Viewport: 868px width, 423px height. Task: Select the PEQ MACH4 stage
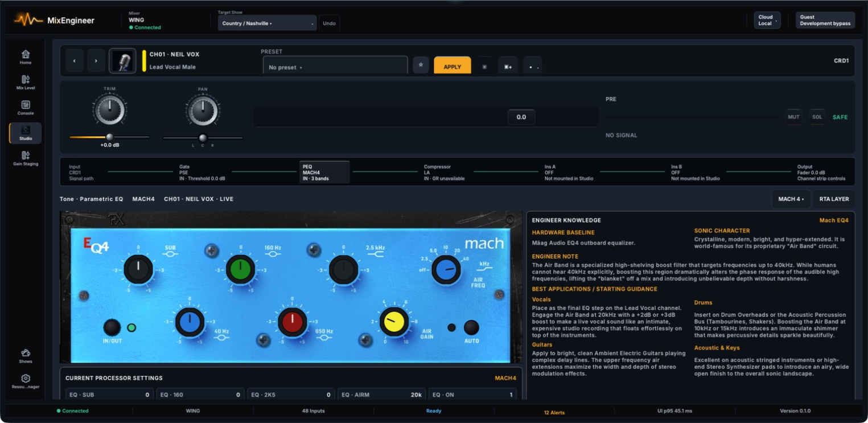click(324, 173)
